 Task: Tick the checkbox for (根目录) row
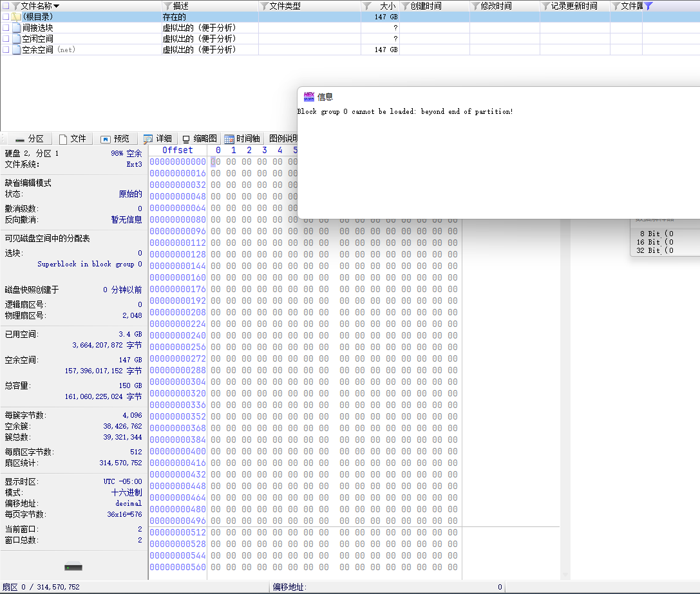click(6, 17)
